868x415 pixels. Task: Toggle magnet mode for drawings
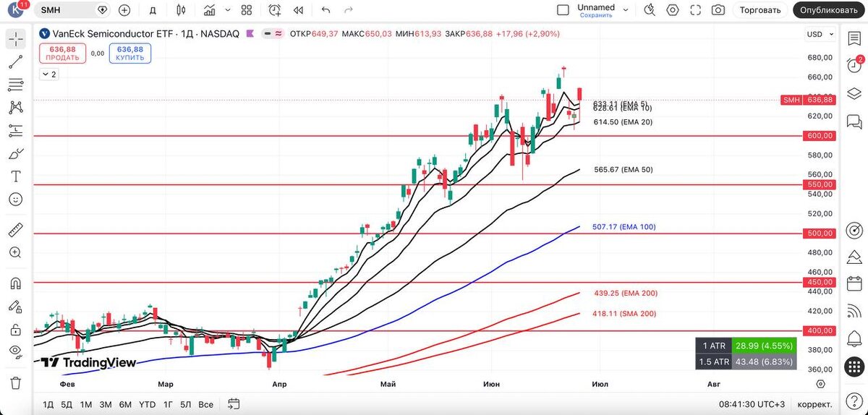(16, 284)
